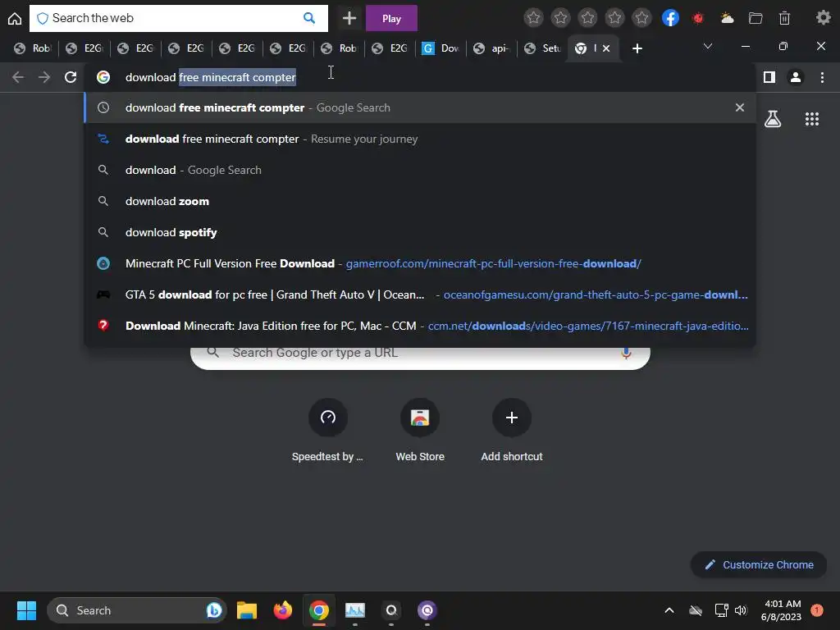Image resolution: width=840 pixels, height=630 pixels.
Task: Select the 'download spotify' suggestion
Action: pos(420,232)
